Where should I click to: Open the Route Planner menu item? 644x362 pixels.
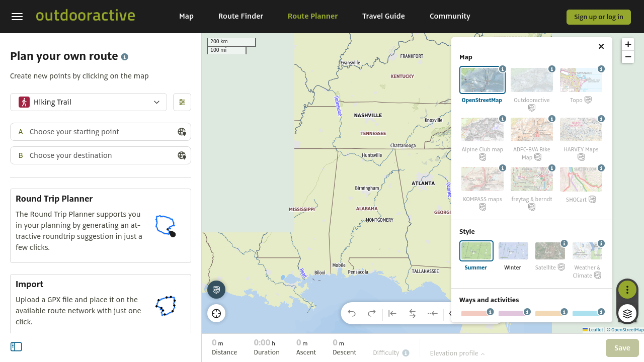click(312, 16)
